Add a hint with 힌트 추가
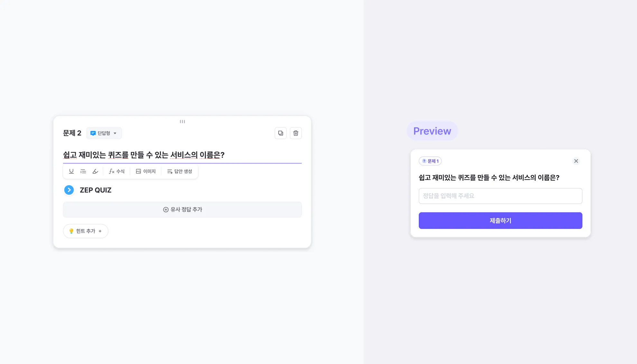Screen dimensions: 637x364 coord(86,231)
